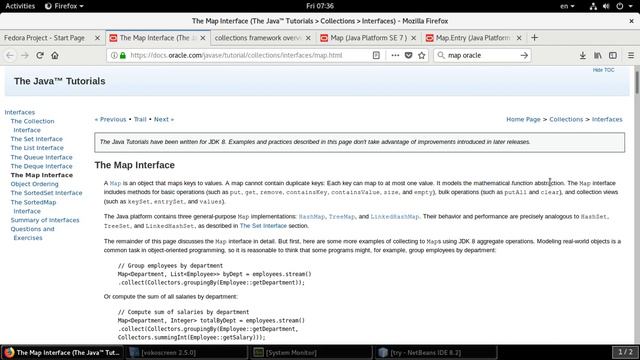Viewport: 640px width, 360px height.
Task: Open the Interfaces breadcrumb link
Action: 607,119
